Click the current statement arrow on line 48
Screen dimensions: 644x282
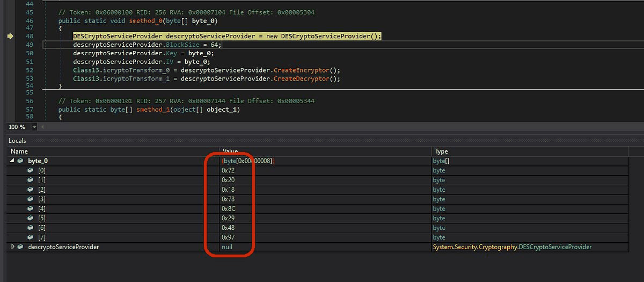coord(11,37)
